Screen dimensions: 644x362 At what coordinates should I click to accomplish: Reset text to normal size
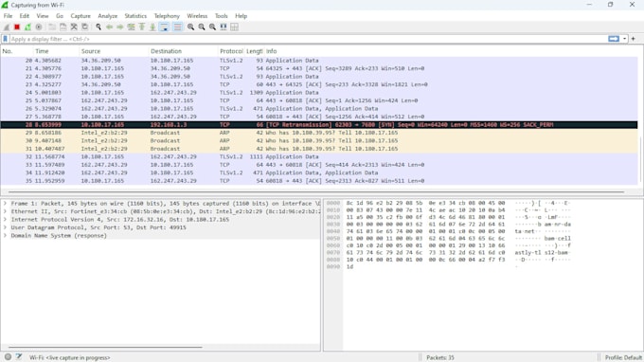click(x=212, y=27)
